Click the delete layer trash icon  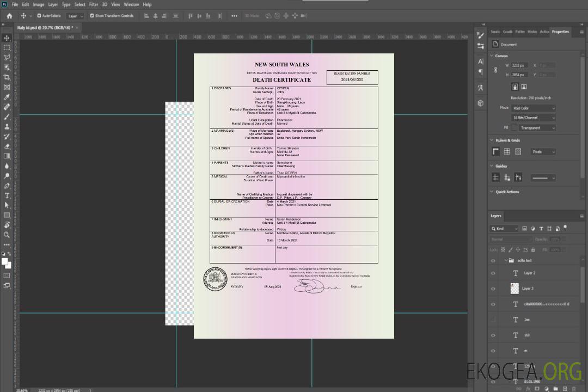[x=574, y=389]
